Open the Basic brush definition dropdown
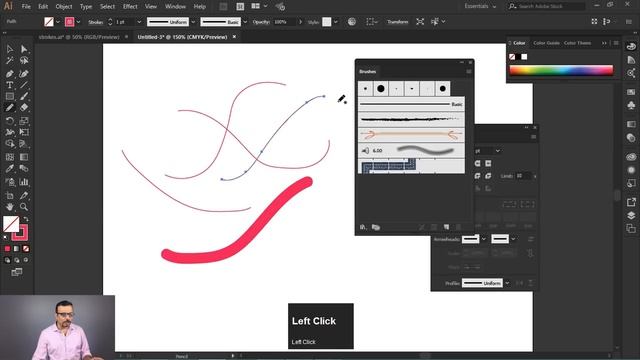The image size is (640, 360). click(x=245, y=22)
